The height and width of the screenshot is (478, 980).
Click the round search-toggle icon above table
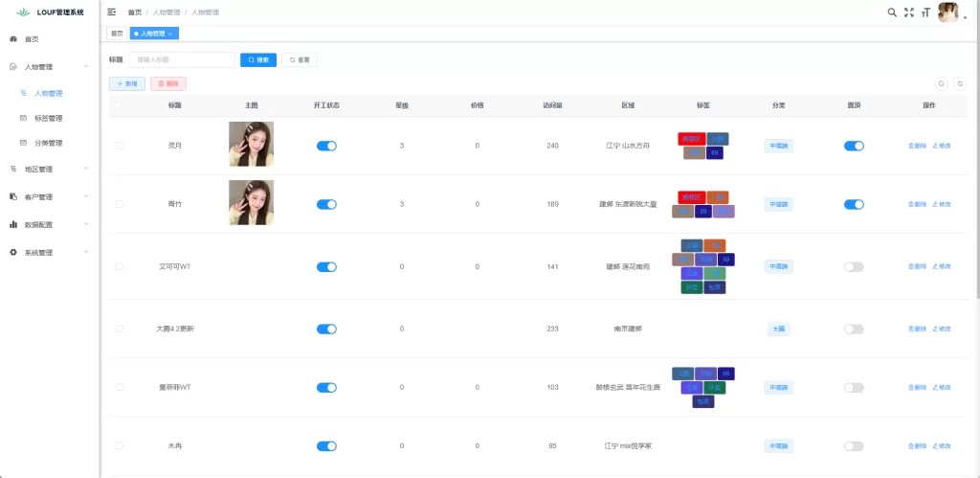click(x=942, y=83)
